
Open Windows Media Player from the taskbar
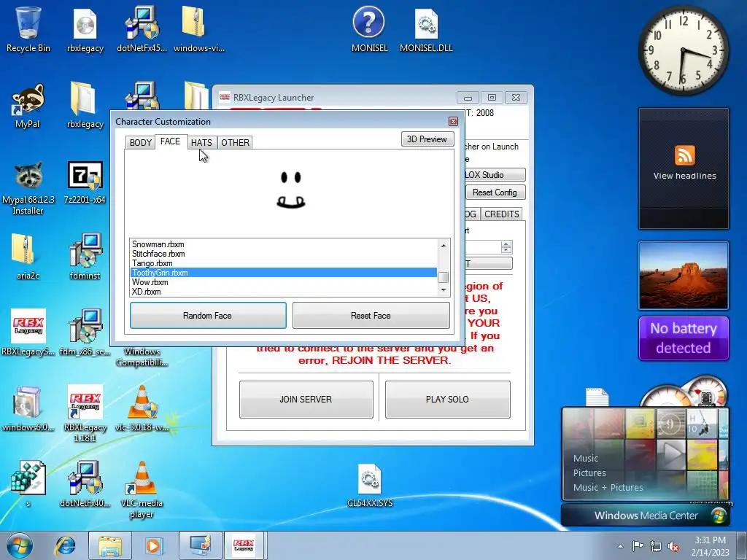pos(154,545)
